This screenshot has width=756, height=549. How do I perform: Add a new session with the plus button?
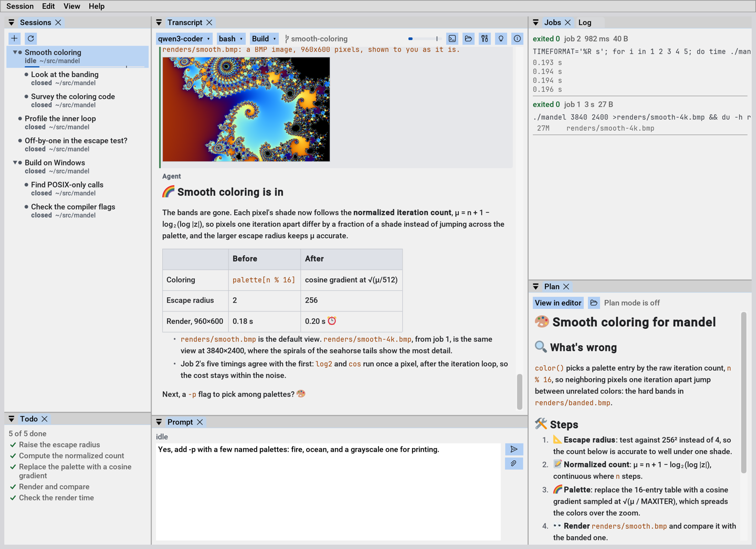point(15,38)
